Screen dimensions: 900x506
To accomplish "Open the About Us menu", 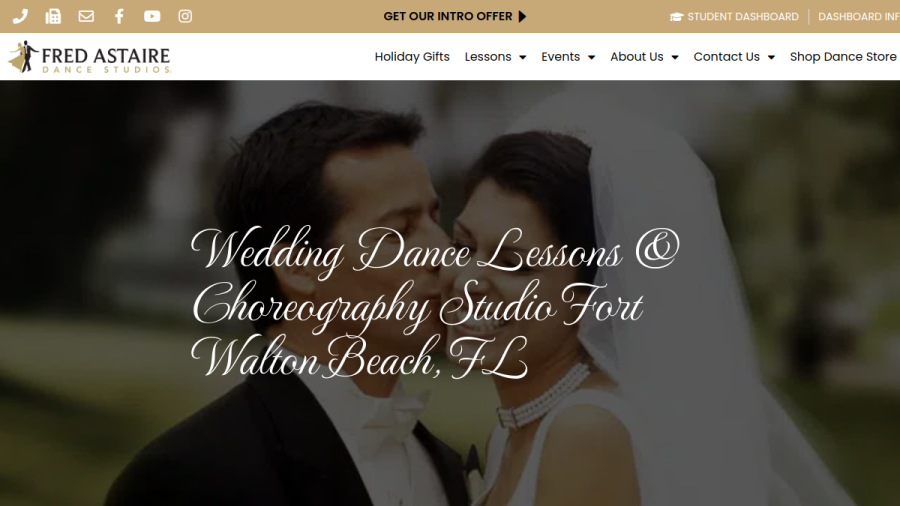I will click(637, 57).
